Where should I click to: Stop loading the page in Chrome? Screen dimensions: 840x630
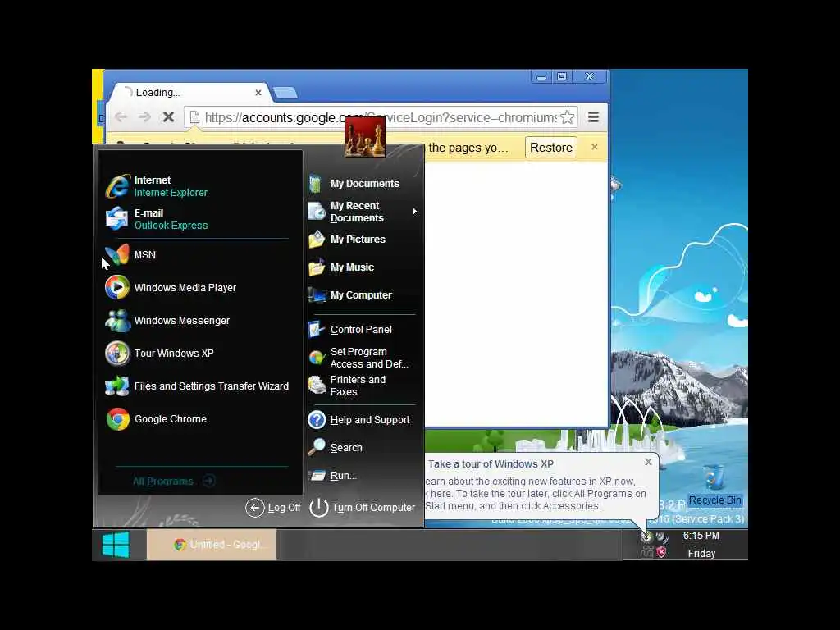point(168,116)
